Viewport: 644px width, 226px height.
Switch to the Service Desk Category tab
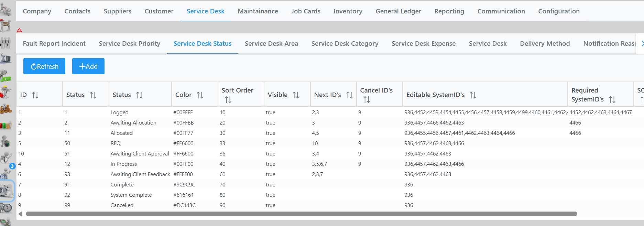pyautogui.click(x=345, y=44)
